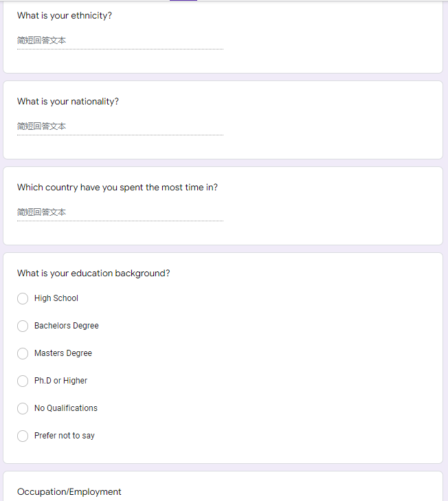The height and width of the screenshot is (501, 448).
Task: Select the No Qualifications radio circle
Action: tap(23, 408)
